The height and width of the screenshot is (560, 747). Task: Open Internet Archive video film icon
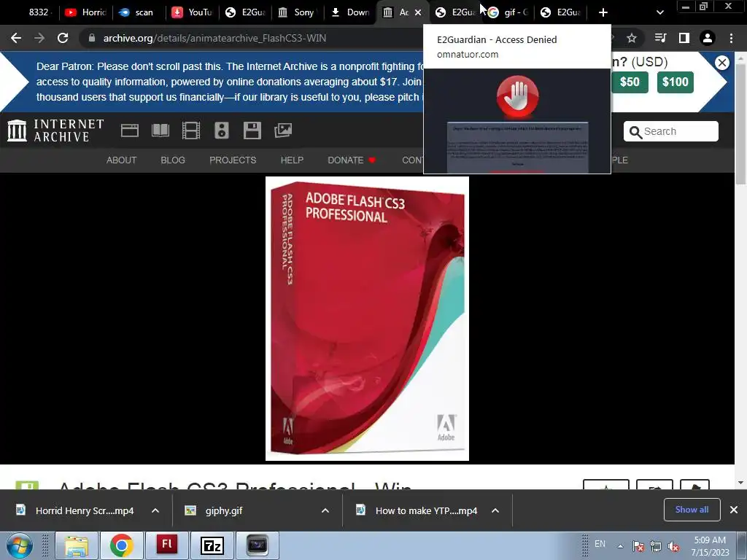point(191,131)
